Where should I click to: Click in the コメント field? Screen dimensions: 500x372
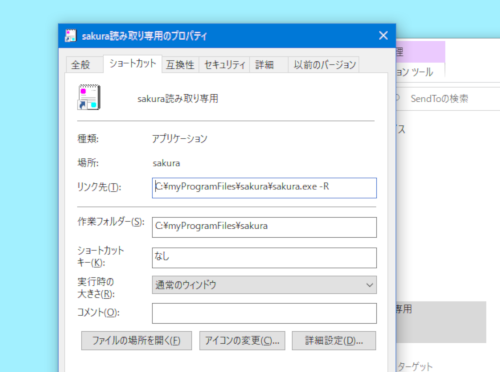point(264,313)
